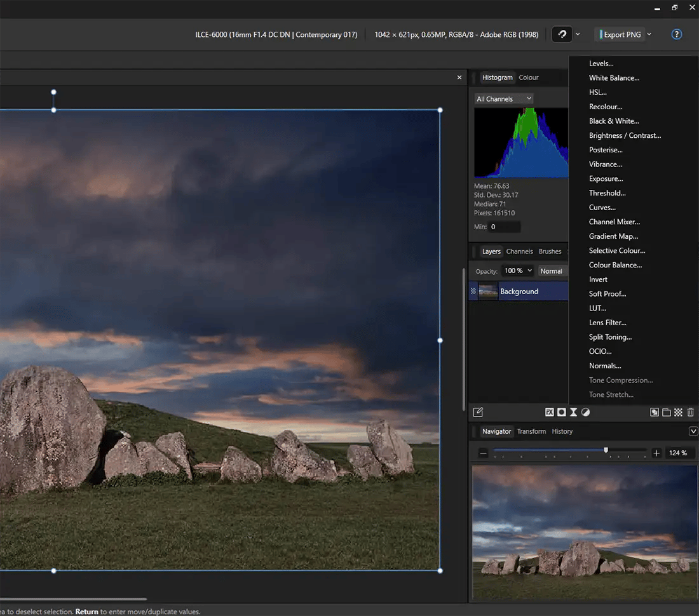Viewport: 699px width, 616px height.
Task: Switch to the Channels tab
Action: [x=519, y=251]
